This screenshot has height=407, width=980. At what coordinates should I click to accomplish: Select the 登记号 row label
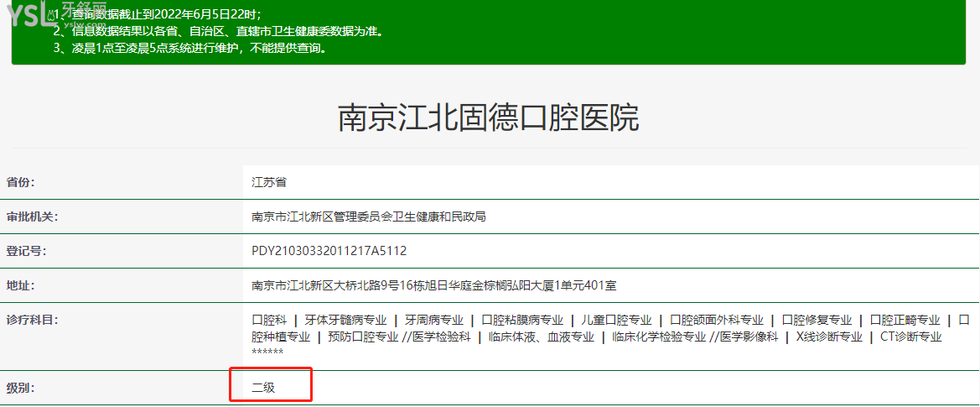(26, 251)
